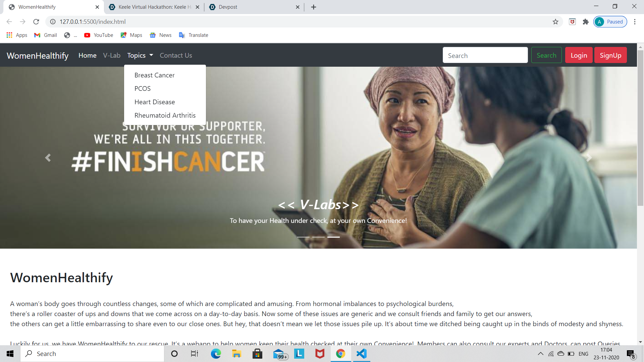The height and width of the screenshot is (362, 644).
Task: Open Chrome three-dot menu
Action: [635, 22]
